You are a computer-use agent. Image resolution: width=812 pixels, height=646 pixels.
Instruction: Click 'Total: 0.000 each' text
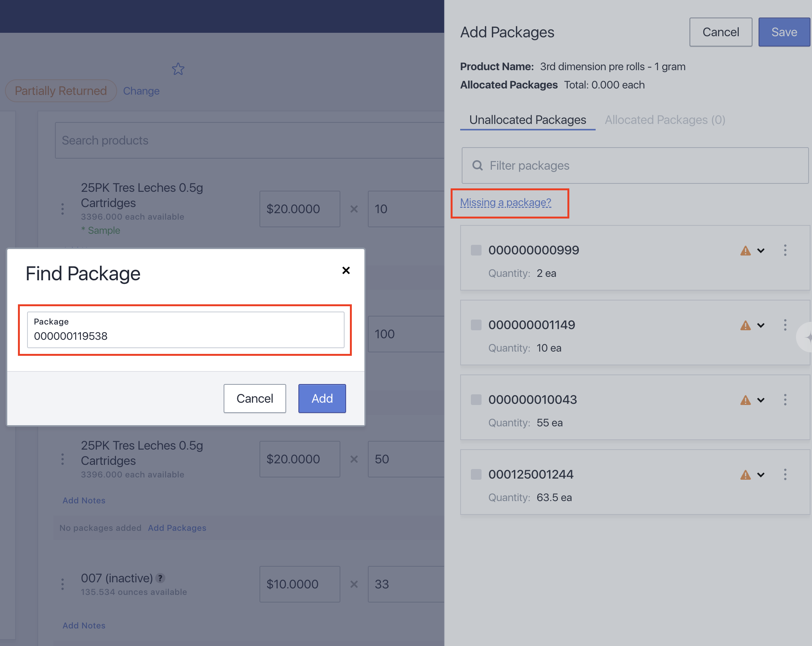point(604,85)
